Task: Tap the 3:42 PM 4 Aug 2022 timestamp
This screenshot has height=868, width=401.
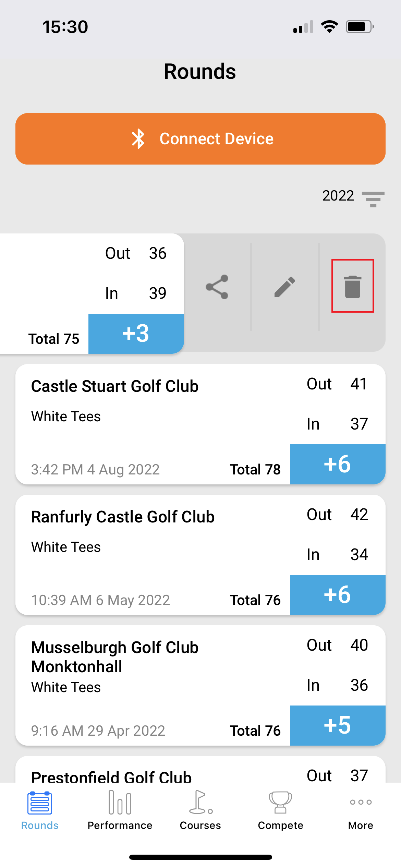Action: (x=95, y=470)
